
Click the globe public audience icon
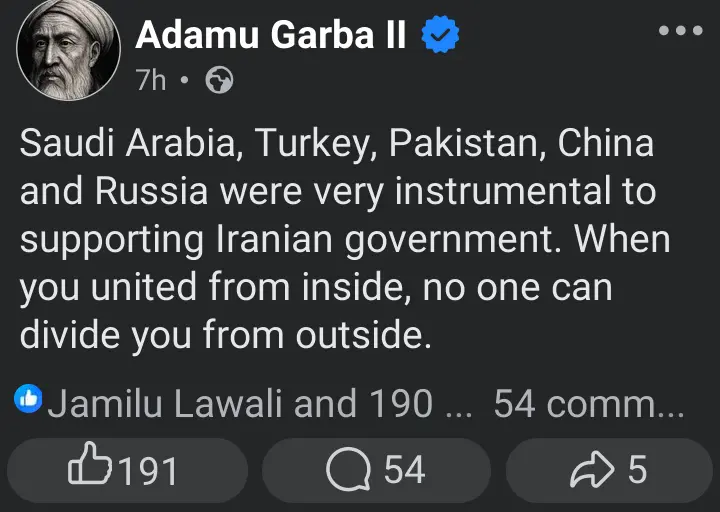[219, 82]
